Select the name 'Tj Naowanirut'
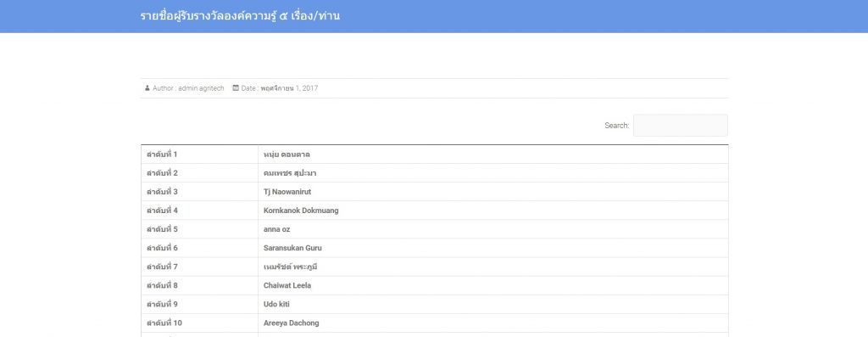This screenshot has height=337, width=868. tap(287, 192)
